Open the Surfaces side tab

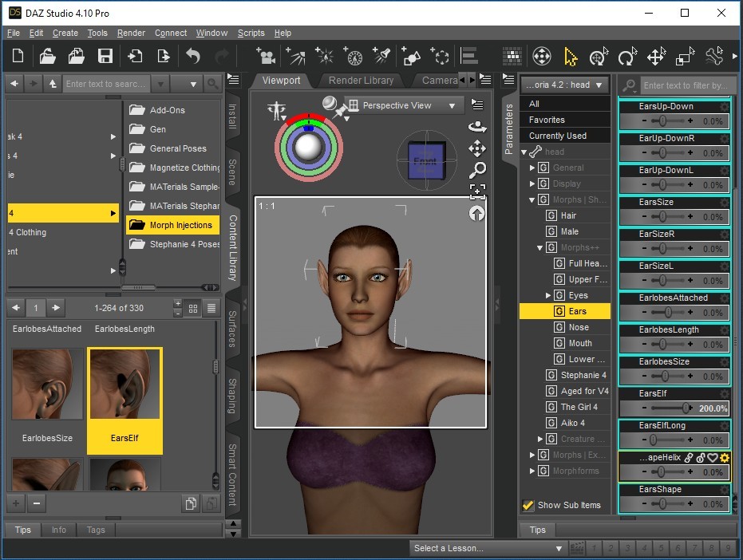(x=232, y=329)
